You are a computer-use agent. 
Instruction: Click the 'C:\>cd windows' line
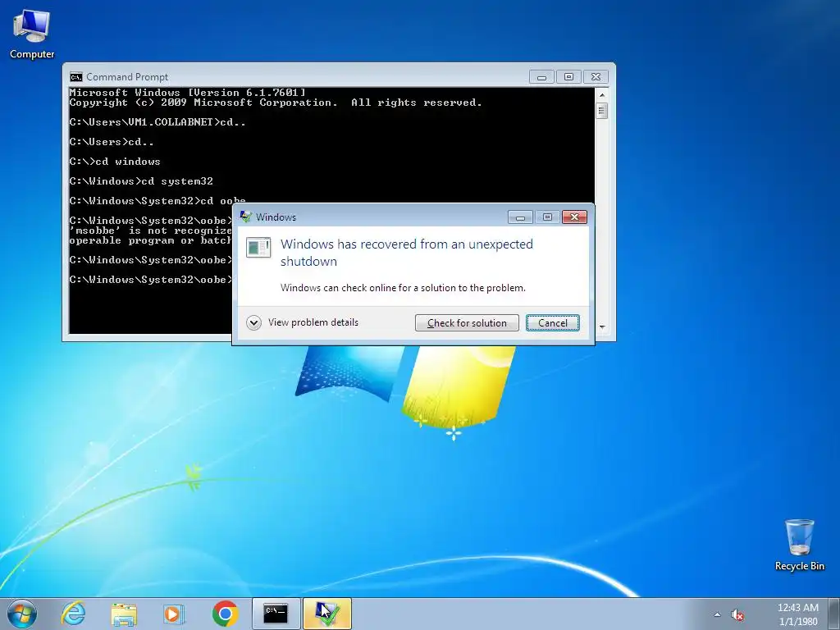click(x=115, y=162)
